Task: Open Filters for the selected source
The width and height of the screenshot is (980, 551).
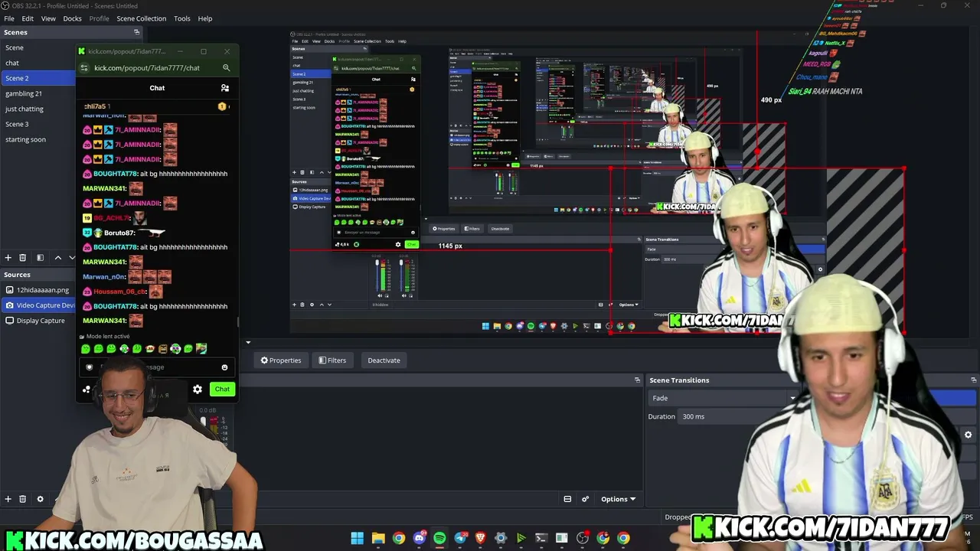Action: pos(332,360)
